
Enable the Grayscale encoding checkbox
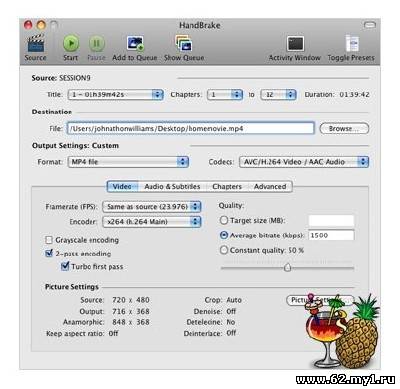(x=49, y=240)
